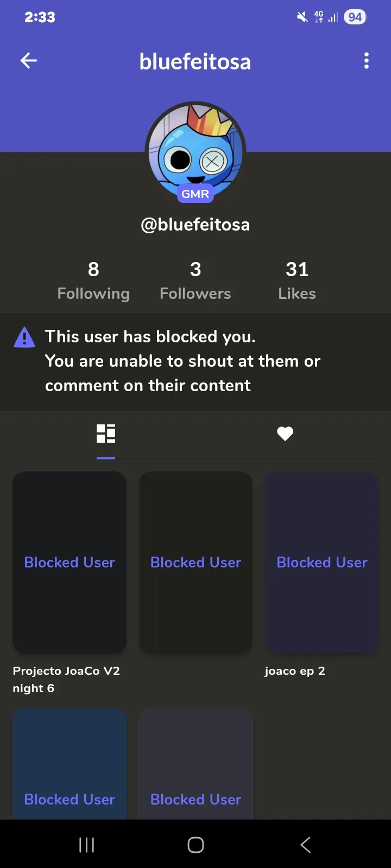Switch to the games grid tab
Image resolution: width=391 pixels, height=868 pixels.
click(106, 434)
